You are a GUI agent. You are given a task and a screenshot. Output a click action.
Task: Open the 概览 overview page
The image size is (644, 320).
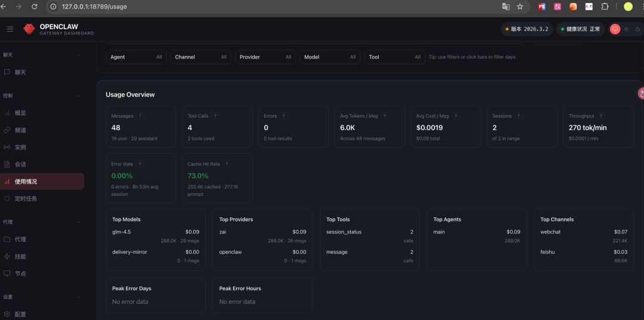[42, 113]
